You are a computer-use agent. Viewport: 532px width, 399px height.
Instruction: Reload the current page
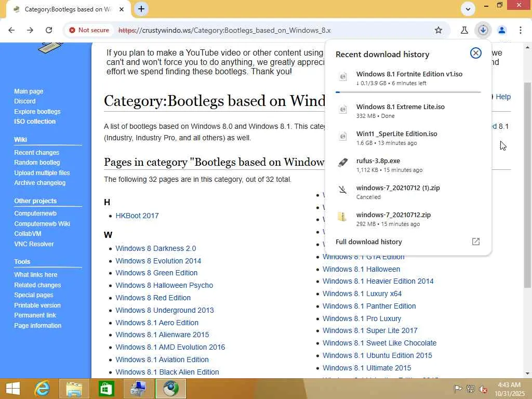49,30
